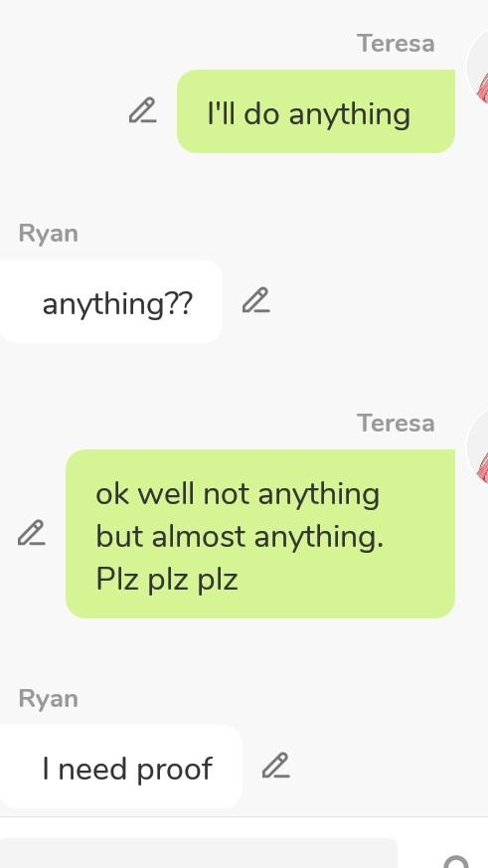Open Teresa's avatar on first message

(x=477, y=68)
